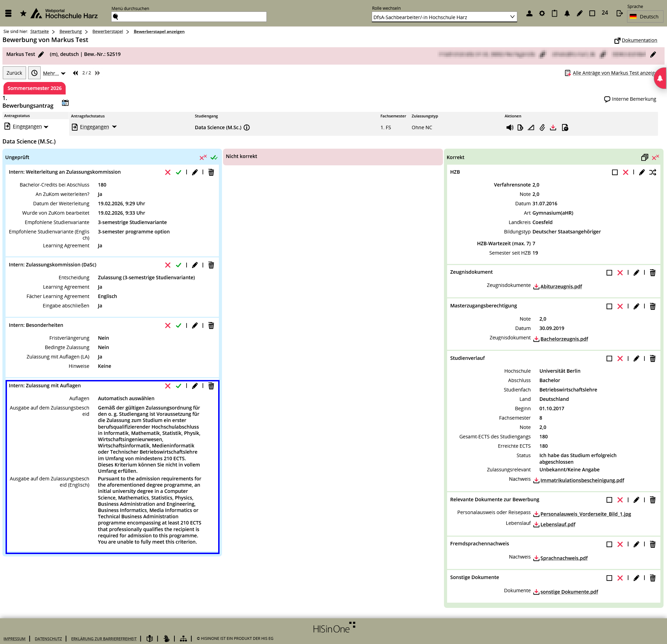This screenshot has height=644, width=667.
Task: Select the Sommersemester 2026 tab
Action: (34, 88)
